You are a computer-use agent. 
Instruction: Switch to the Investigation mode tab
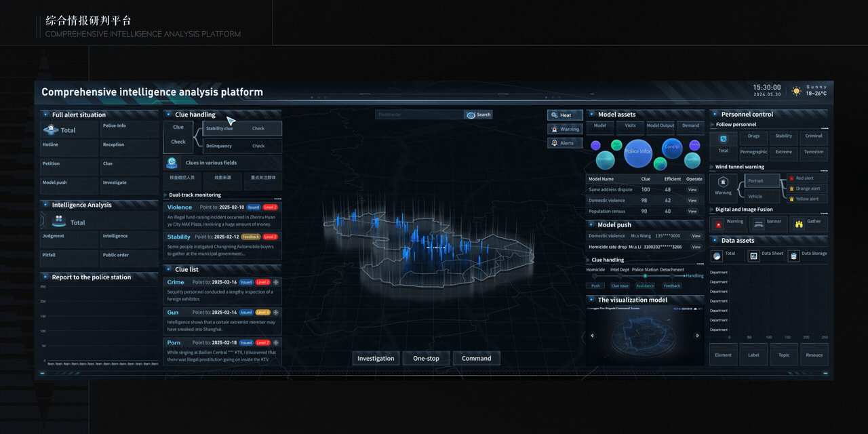(x=376, y=358)
